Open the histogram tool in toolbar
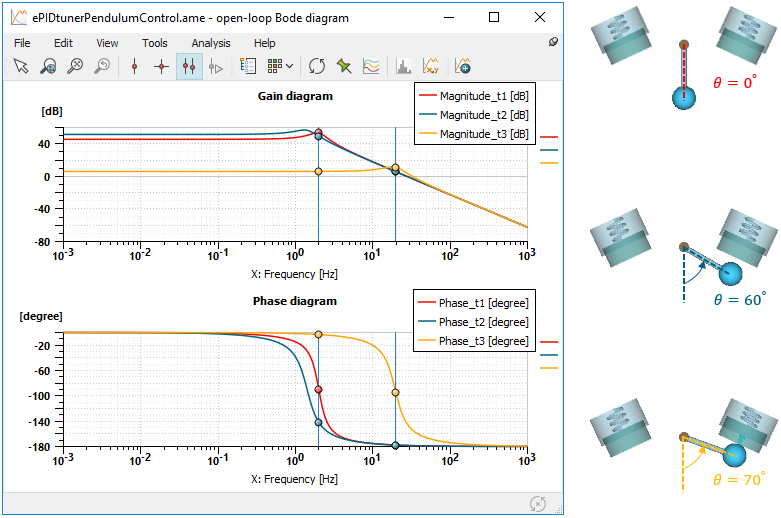The height and width of the screenshot is (518, 781). [x=404, y=67]
